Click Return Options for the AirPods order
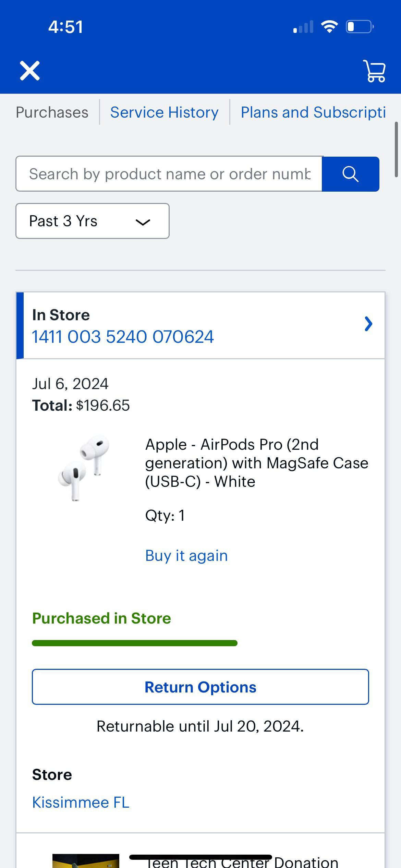The width and height of the screenshot is (401, 868). coord(200,687)
